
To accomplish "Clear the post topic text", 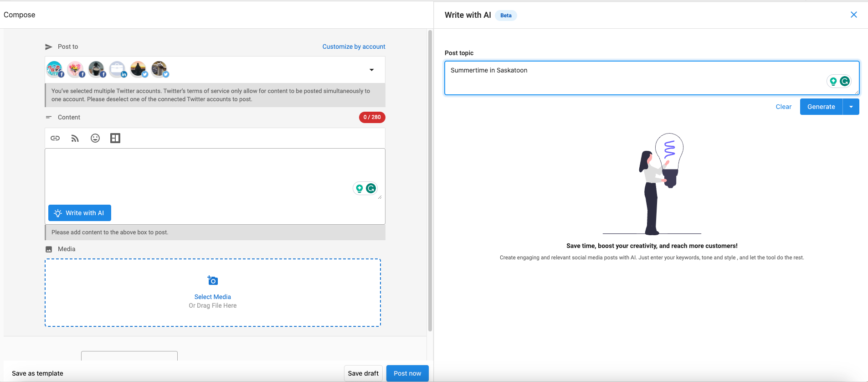I will (x=784, y=107).
